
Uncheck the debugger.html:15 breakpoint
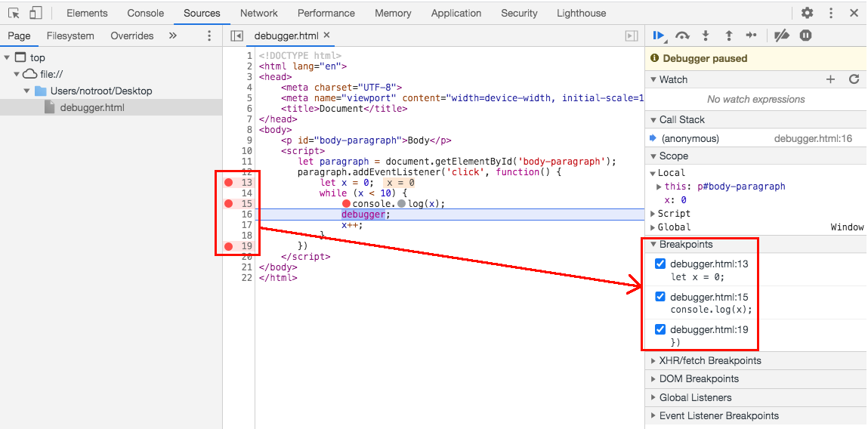coord(659,296)
